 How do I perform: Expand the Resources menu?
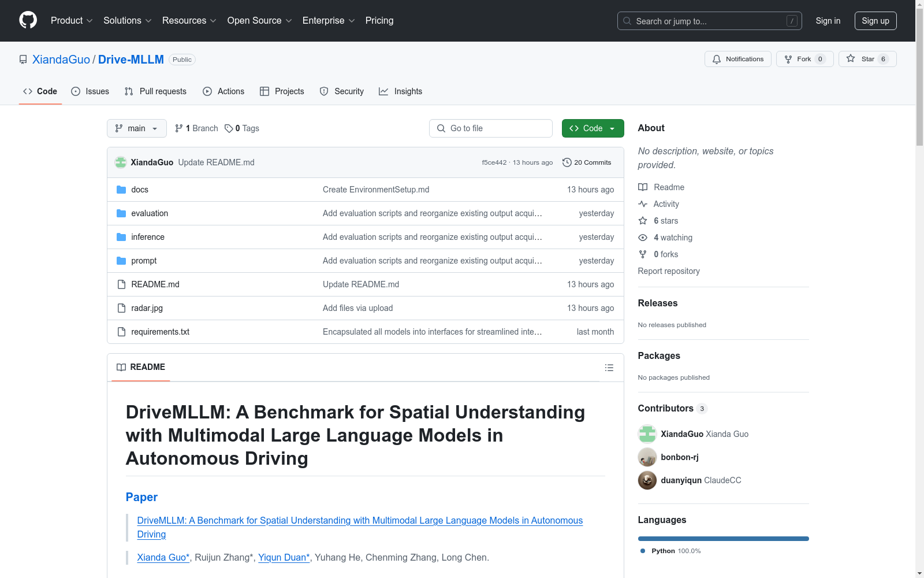(x=189, y=21)
